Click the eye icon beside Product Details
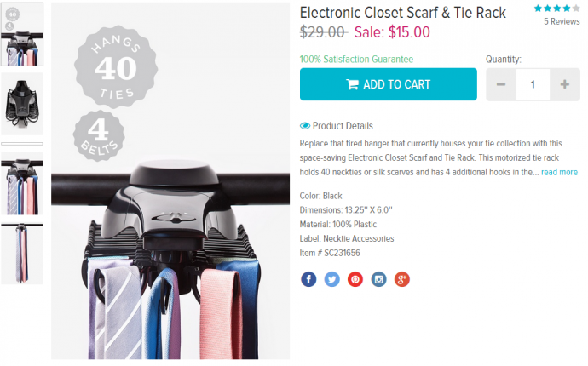Image resolution: width=588 pixels, height=366 pixels. click(x=305, y=126)
